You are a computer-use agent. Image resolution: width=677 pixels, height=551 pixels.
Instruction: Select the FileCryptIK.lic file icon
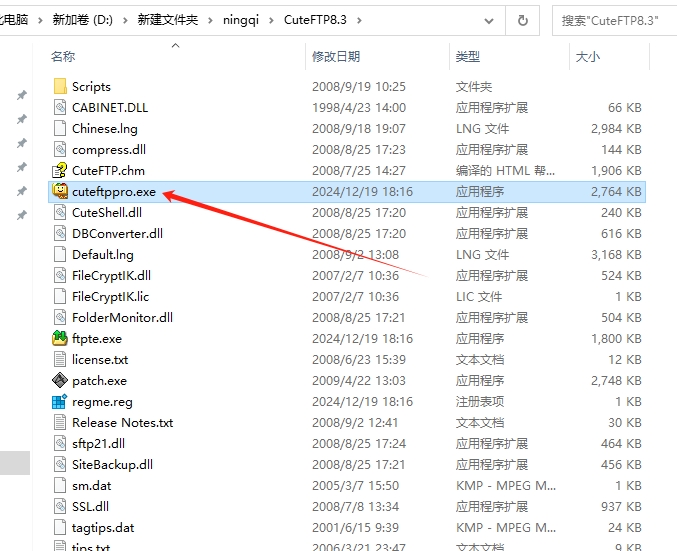(60, 297)
